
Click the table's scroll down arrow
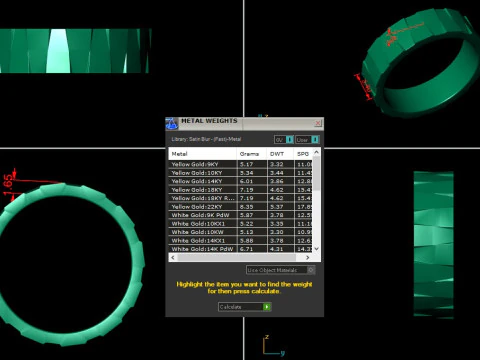[317, 249]
